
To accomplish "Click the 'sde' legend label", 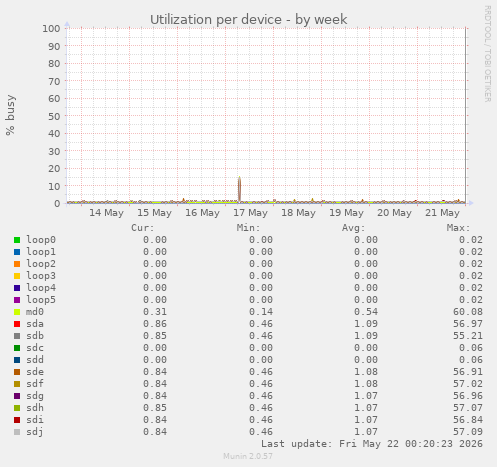I will point(35,372).
